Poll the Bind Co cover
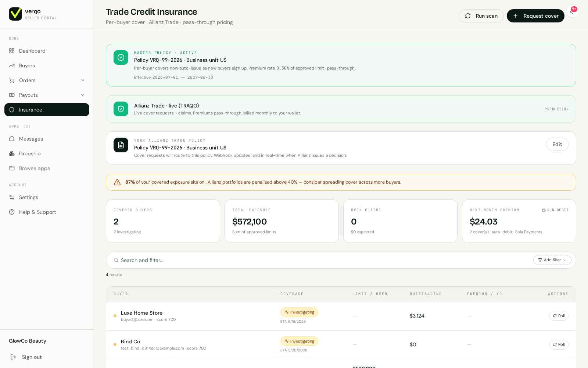This screenshot has height=368, width=588. pyautogui.click(x=559, y=344)
